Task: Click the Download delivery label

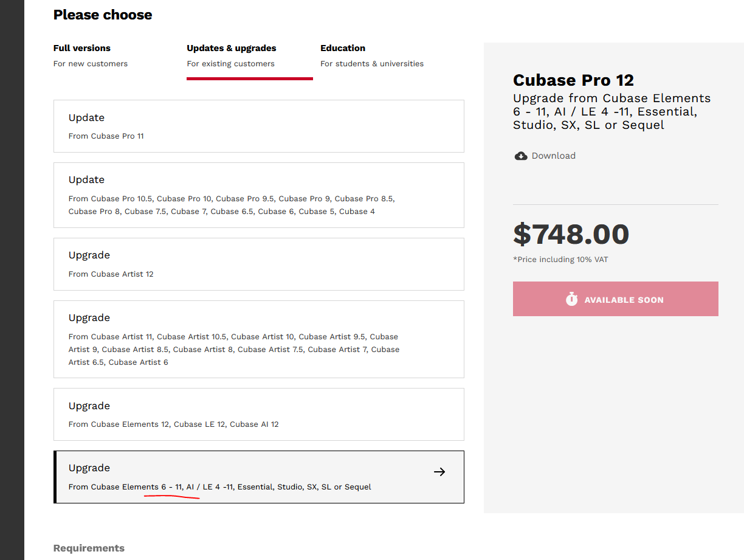Action: pos(553,156)
